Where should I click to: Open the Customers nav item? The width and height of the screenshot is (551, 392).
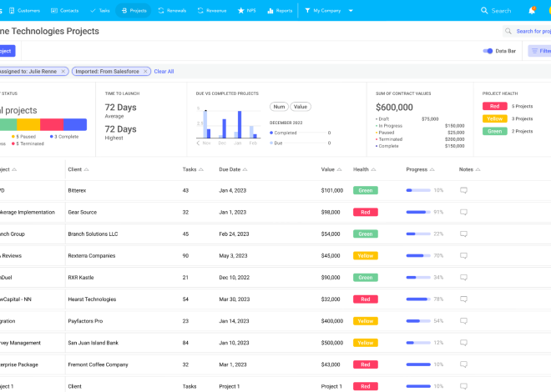coord(24,11)
